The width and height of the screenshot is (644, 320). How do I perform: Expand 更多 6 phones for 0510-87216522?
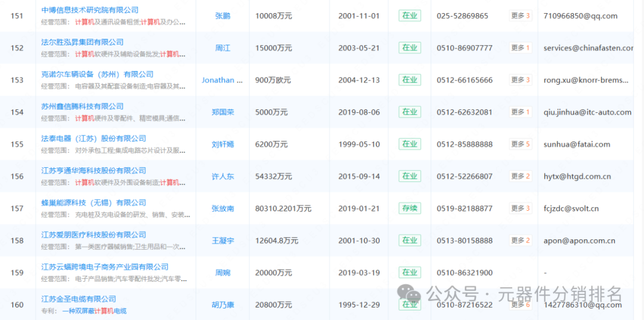coord(521,305)
